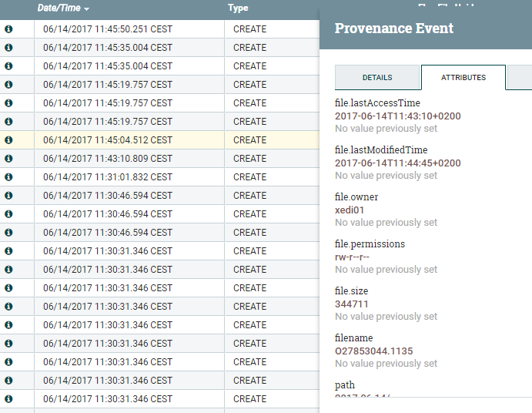
Task: Switch to the Details tab
Action: tap(377, 78)
